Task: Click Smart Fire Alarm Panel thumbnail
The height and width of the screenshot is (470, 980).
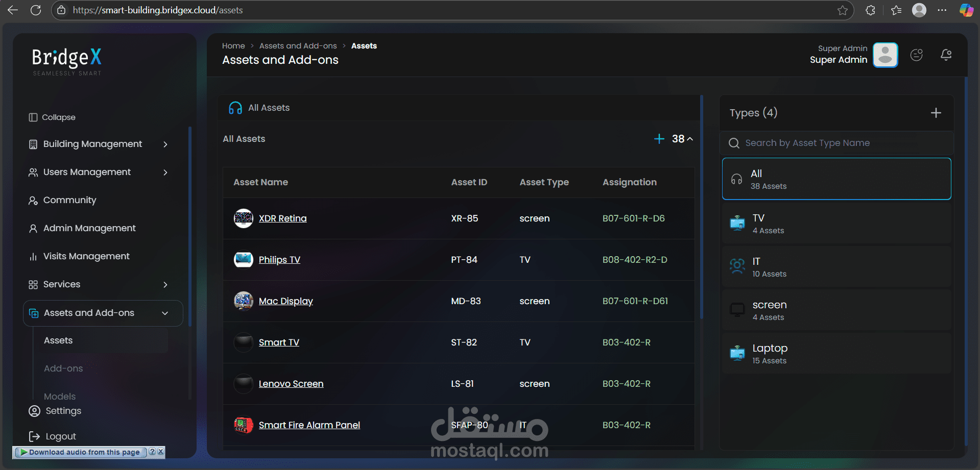Action: 244,425
